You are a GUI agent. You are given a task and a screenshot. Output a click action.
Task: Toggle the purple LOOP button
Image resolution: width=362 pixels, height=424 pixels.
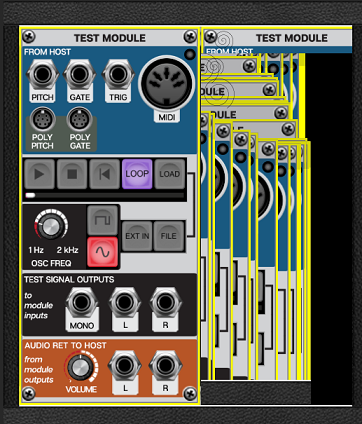coord(137,174)
